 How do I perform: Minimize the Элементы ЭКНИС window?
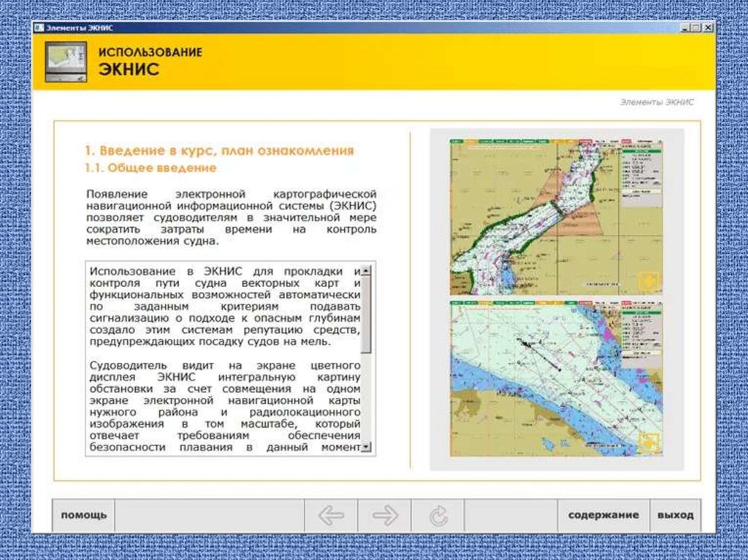pyautogui.click(x=685, y=28)
